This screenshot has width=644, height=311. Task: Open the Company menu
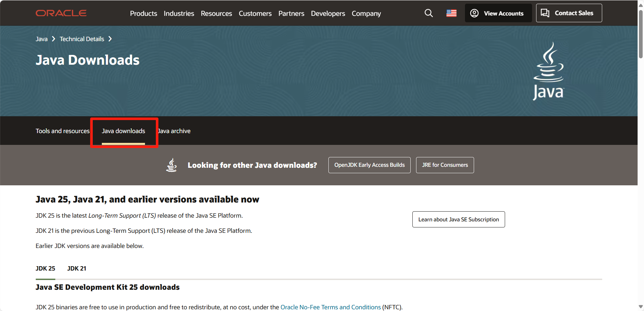366,13
